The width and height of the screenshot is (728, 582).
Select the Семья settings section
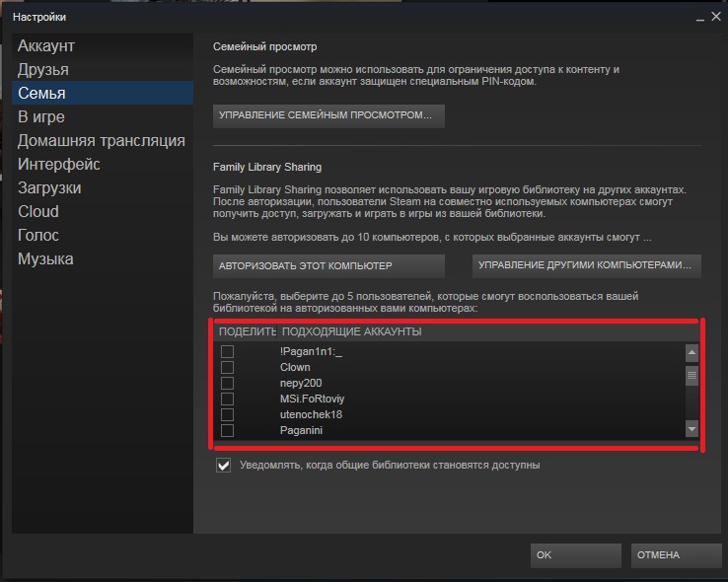tap(103, 93)
